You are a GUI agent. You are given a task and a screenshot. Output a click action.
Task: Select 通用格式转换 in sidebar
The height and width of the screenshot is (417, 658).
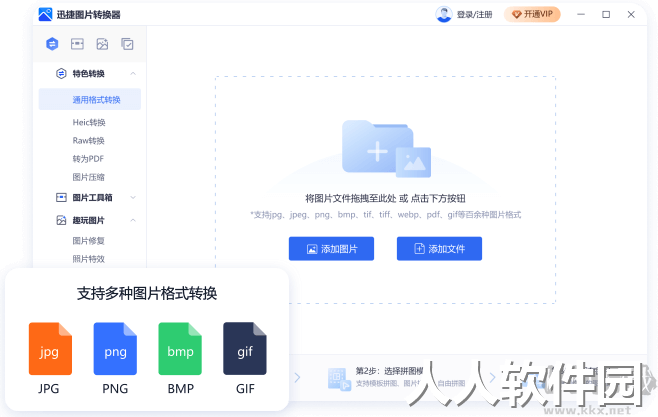(x=90, y=99)
